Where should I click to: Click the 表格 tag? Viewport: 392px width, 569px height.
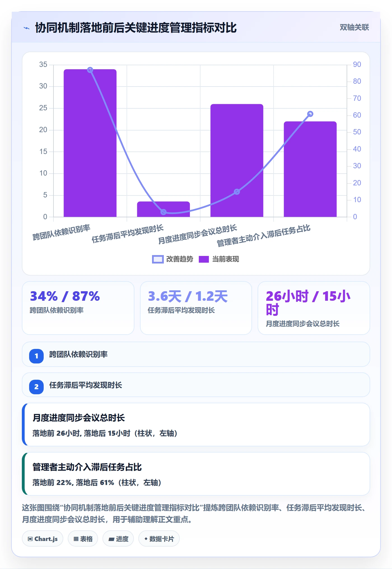point(83,539)
